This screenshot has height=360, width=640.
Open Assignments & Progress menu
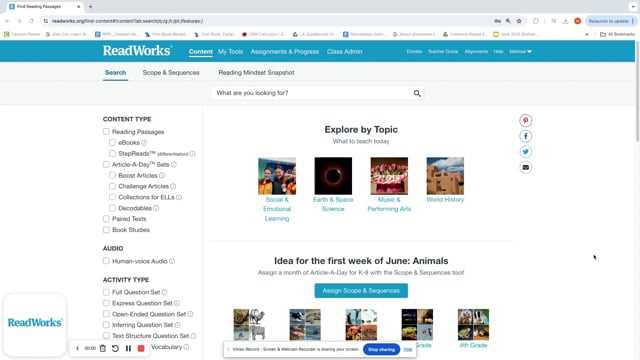pyautogui.click(x=284, y=51)
